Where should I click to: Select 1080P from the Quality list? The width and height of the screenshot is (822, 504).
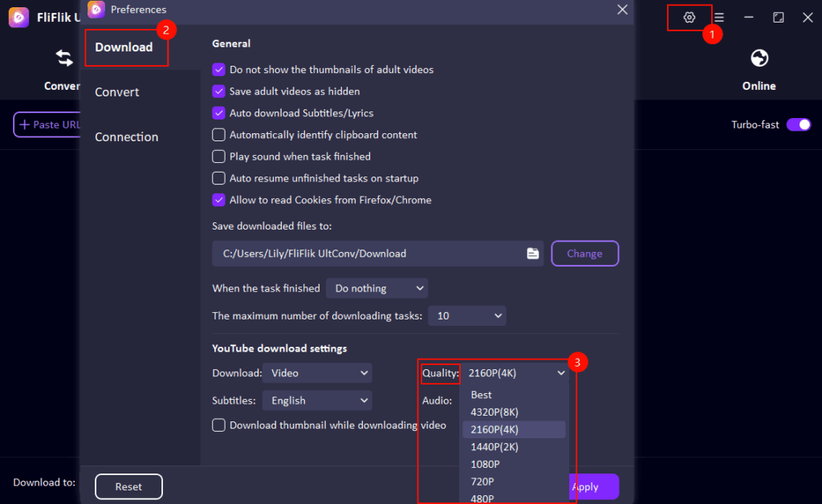coord(485,464)
